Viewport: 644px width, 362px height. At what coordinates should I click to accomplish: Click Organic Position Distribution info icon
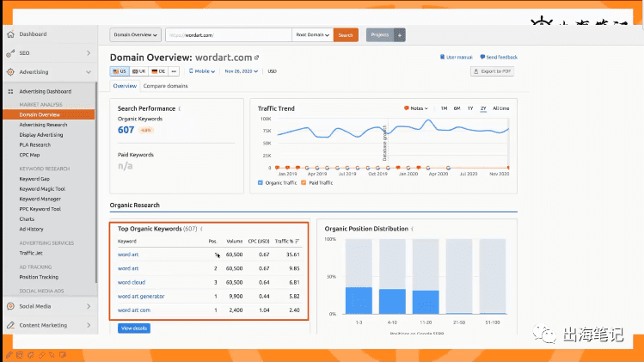point(412,229)
